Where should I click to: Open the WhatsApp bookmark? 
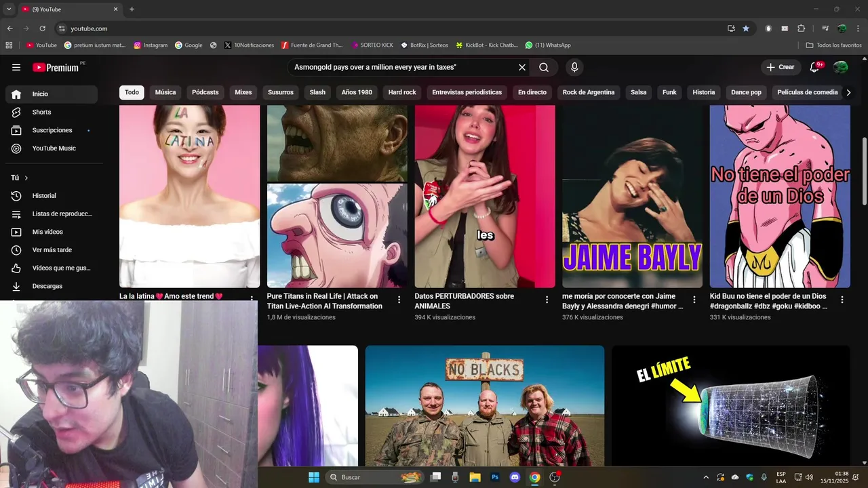(x=548, y=45)
